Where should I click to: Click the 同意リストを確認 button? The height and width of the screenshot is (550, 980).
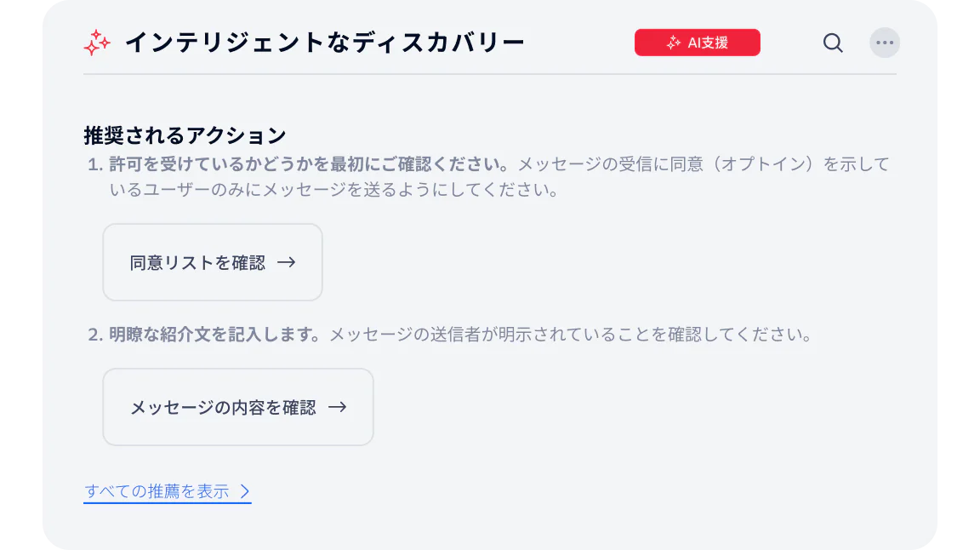[x=212, y=262]
